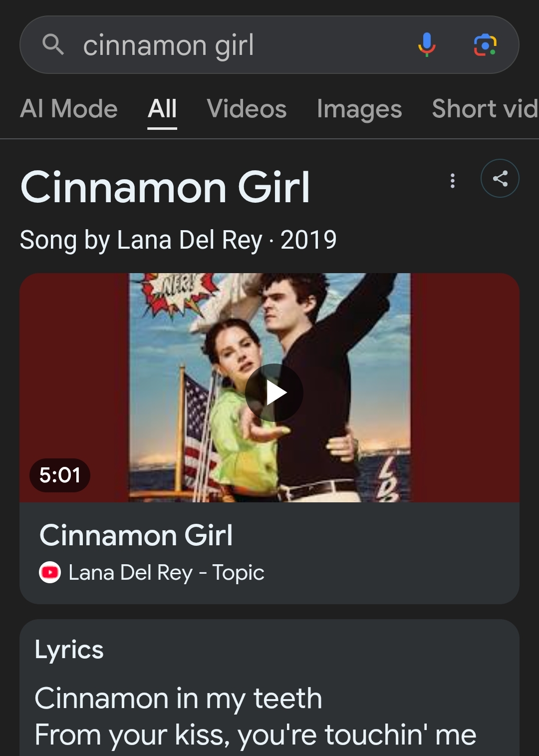539x756 pixels.
Task: Share the Cinnamon Girl result
Action: [500, 178]
